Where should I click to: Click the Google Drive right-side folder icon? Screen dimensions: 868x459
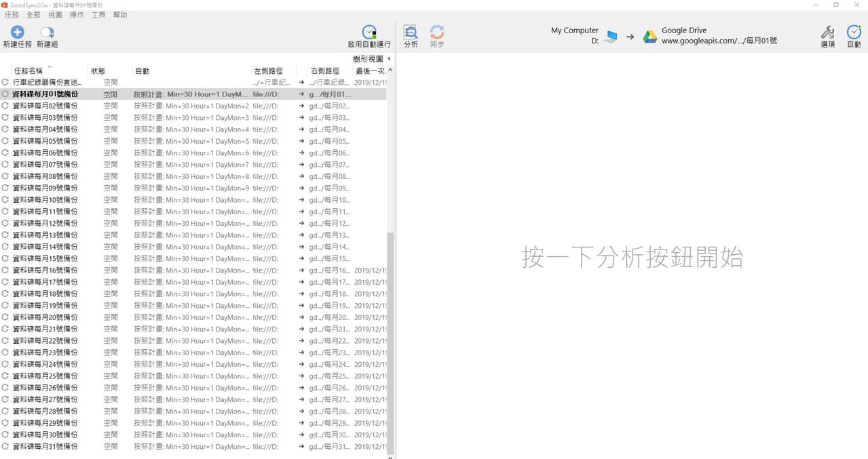pos(650,37)
